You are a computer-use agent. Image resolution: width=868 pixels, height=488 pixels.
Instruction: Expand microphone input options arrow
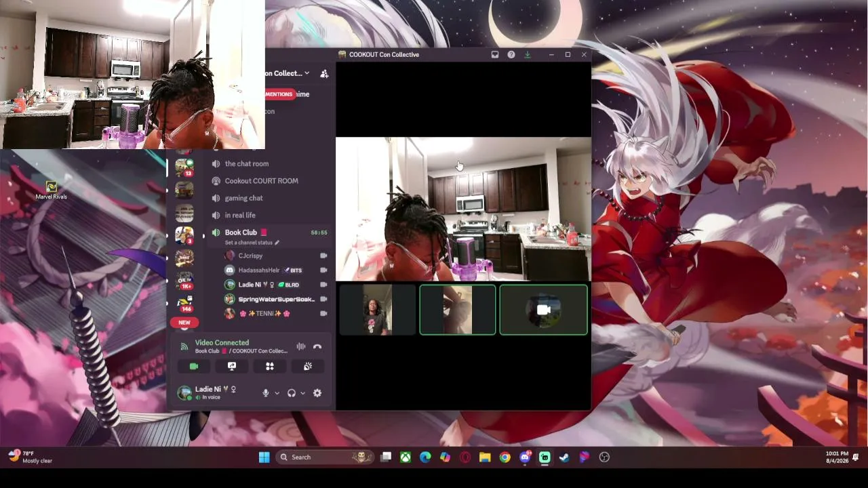click(277, 393)
